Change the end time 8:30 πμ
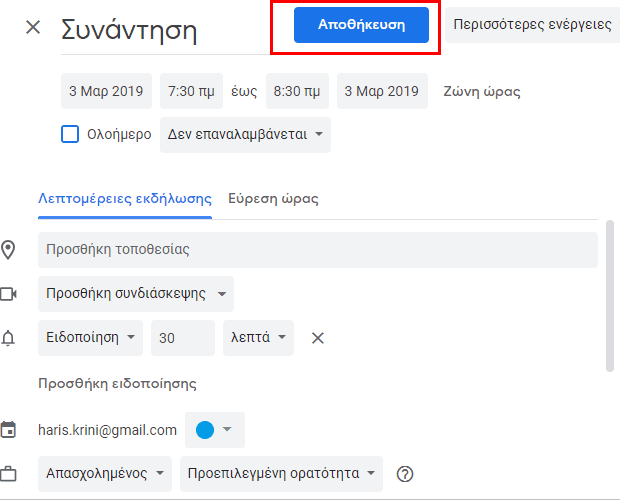The width and height of the screenshot is (620, 500). click(x=297, y=91)
